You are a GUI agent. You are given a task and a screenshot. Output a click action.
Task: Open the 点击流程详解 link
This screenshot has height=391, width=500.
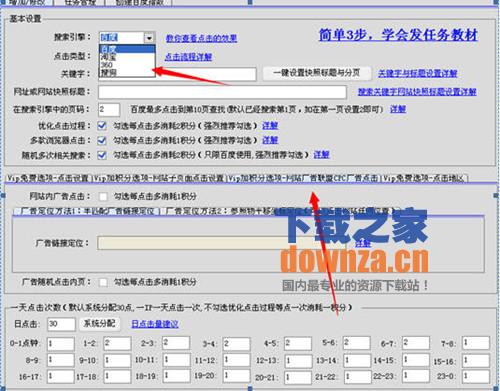189,57
